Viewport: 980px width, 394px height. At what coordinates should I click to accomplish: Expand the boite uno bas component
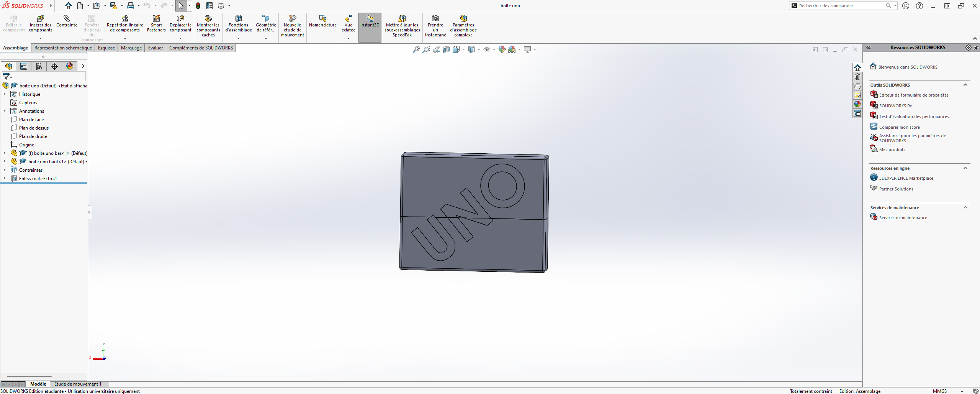click(x=5, y=153)
